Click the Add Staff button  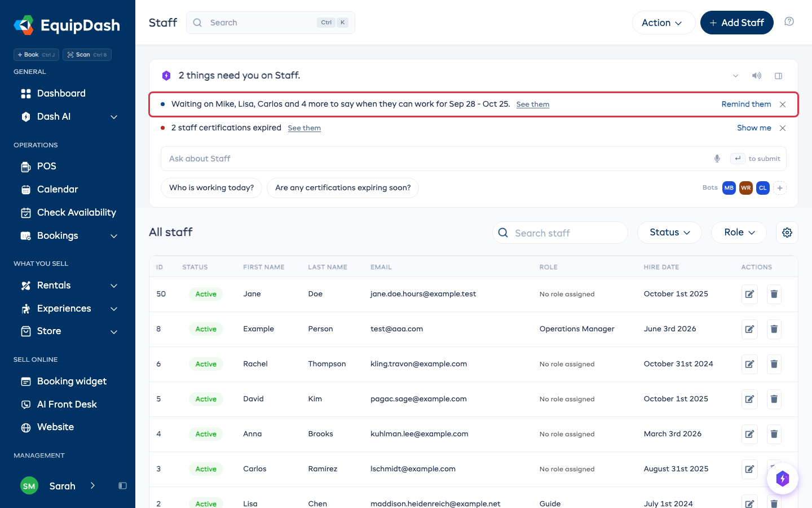(x=736, y=23)
